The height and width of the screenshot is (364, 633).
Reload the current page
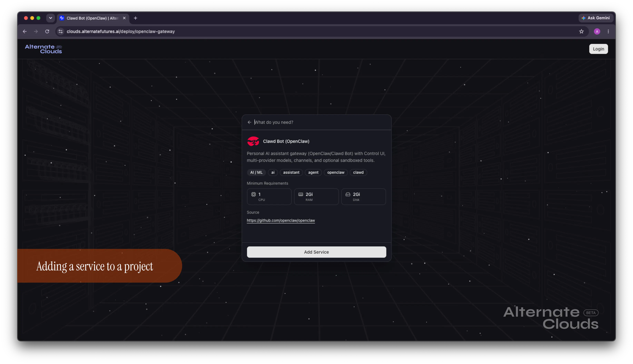pyautogui.click(x=47, y=32)
